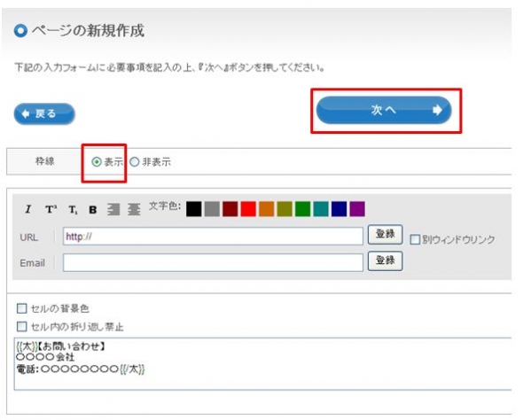Select the 非表示 border radio button

[x=135, y=162]
